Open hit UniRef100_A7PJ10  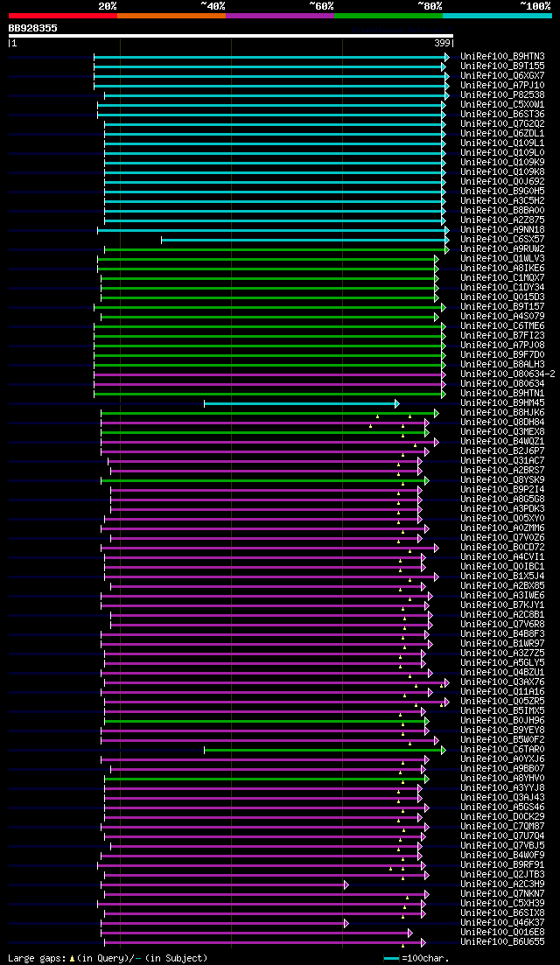click(502, 86)
